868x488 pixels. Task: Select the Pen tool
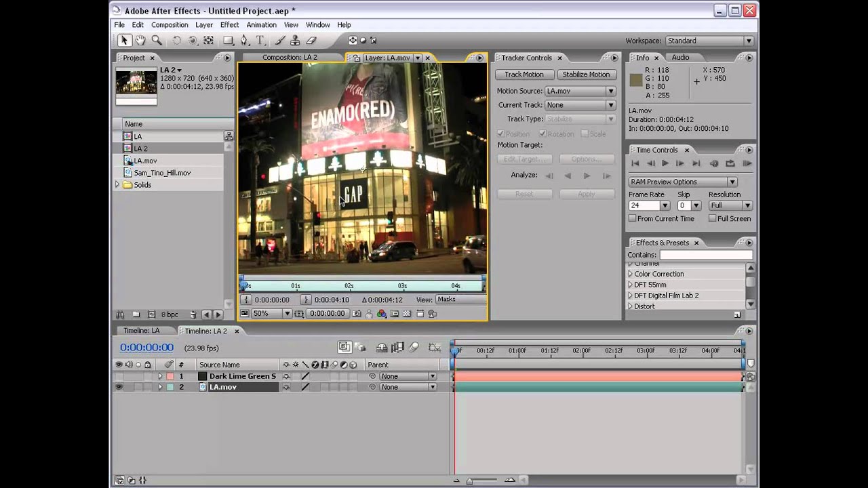point(245,41)
